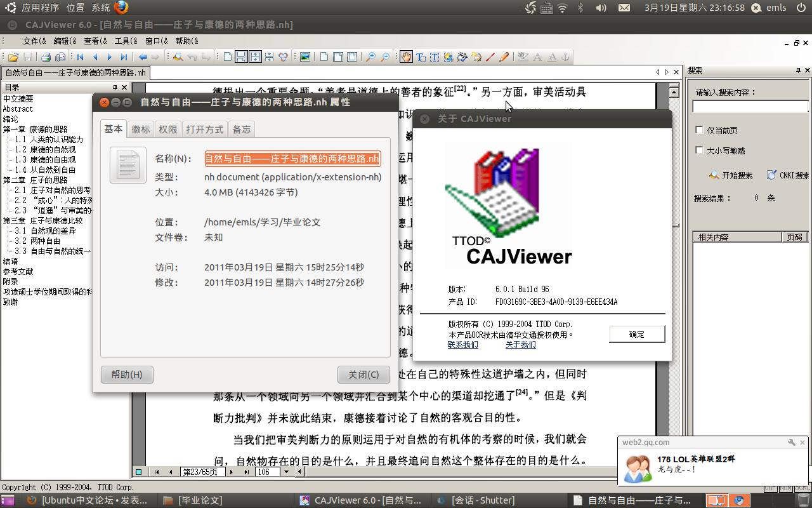Click the CNKI搜索 button
This screenshot has height=508, width=812.
pos(788,175)
